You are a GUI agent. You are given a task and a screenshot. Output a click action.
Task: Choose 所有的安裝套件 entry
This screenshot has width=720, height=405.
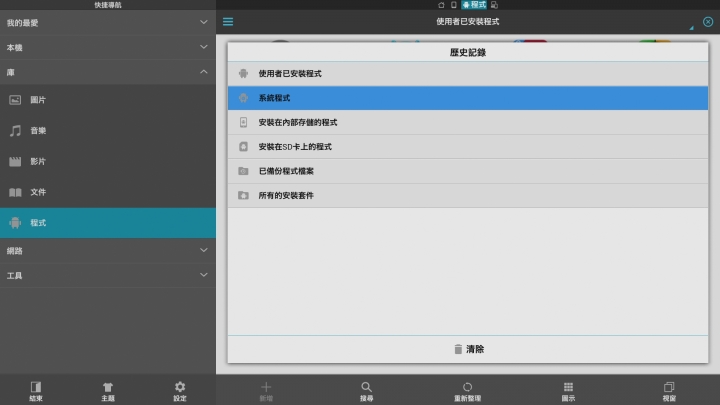tap(467, 195)
